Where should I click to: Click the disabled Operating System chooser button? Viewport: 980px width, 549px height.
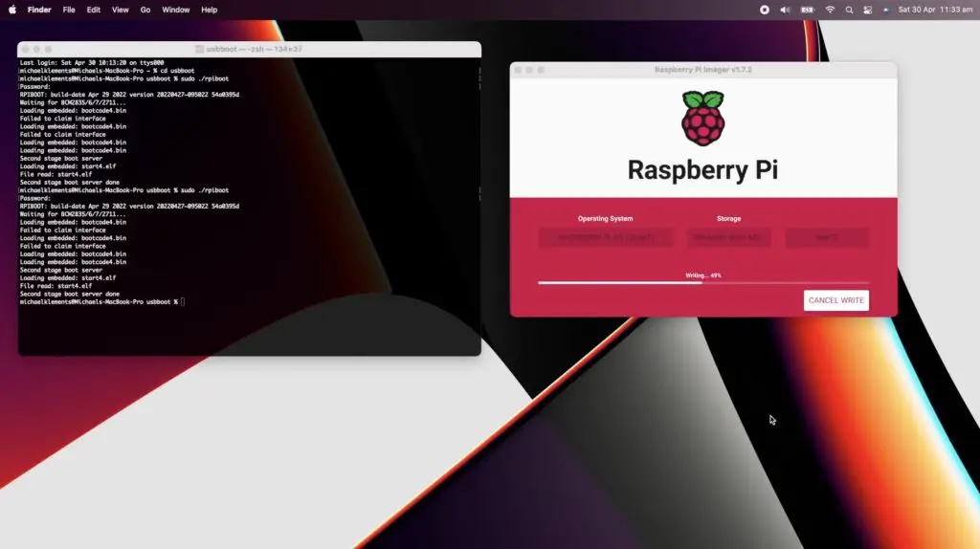coord(605,237)
